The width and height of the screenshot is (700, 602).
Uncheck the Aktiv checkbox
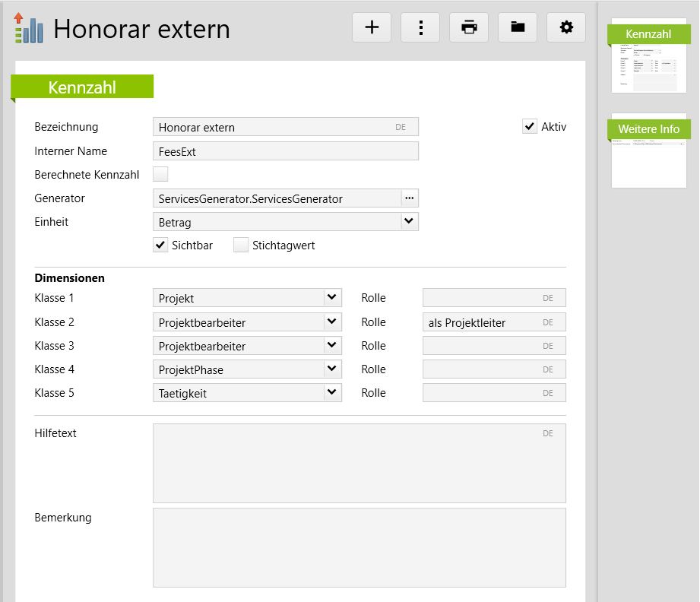[530, 127]
